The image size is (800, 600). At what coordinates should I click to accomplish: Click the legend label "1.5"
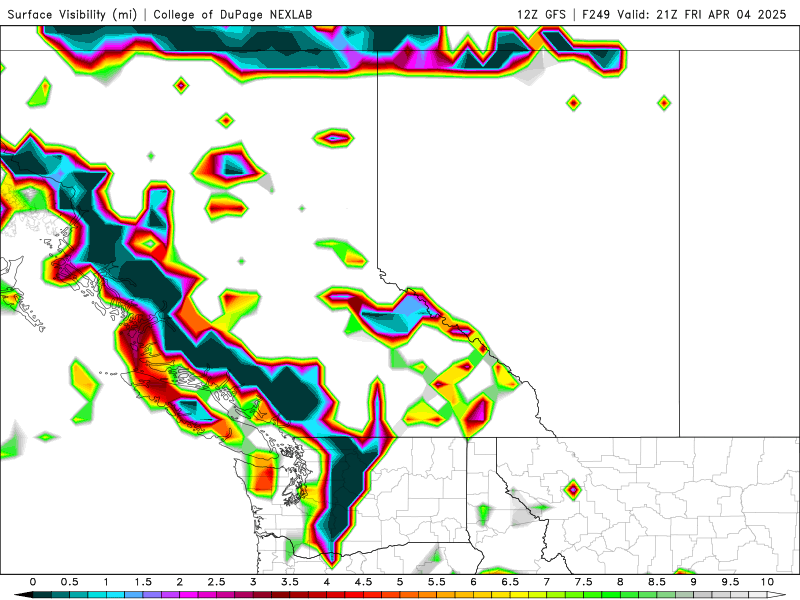pos(143,582)
